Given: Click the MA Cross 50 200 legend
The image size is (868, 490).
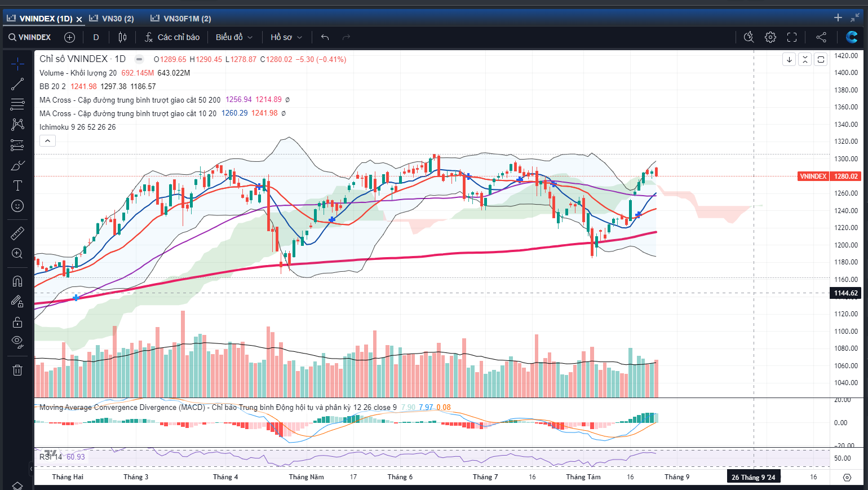Looking at the screenshot, I should point(130,100).
